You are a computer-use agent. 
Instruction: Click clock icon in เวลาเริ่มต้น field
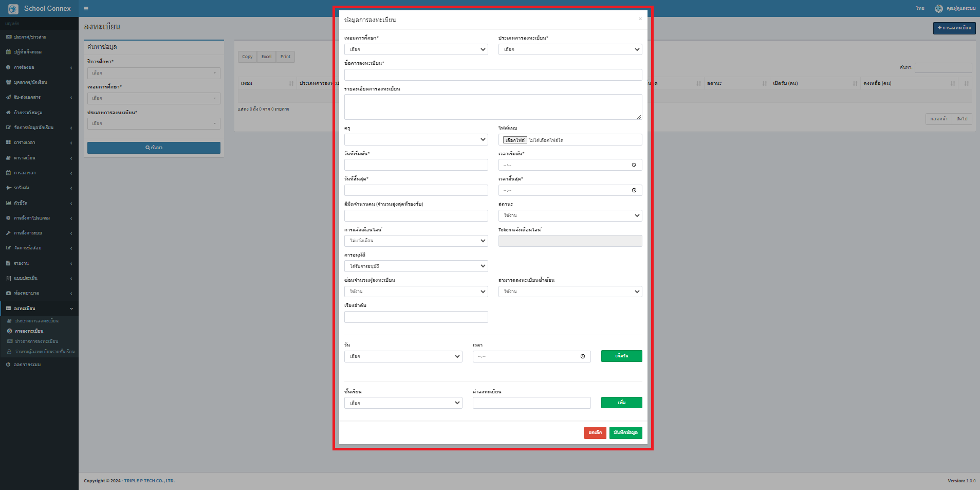pos(634,165)
